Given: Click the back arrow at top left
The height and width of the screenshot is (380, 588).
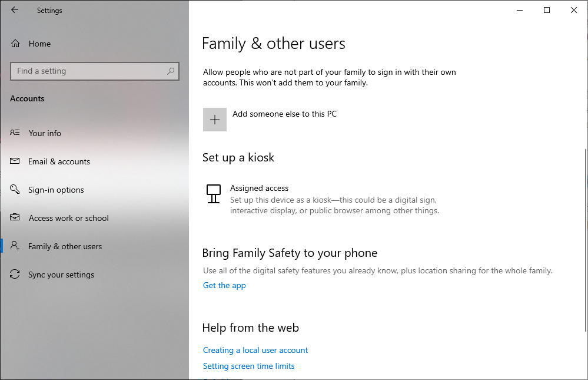Looking at the screenshot, I should coord(14,10).
